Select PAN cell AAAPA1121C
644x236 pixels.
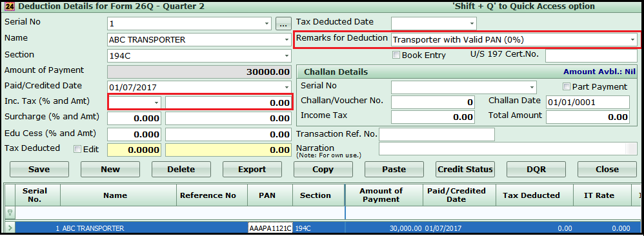[x=270, y=228]
